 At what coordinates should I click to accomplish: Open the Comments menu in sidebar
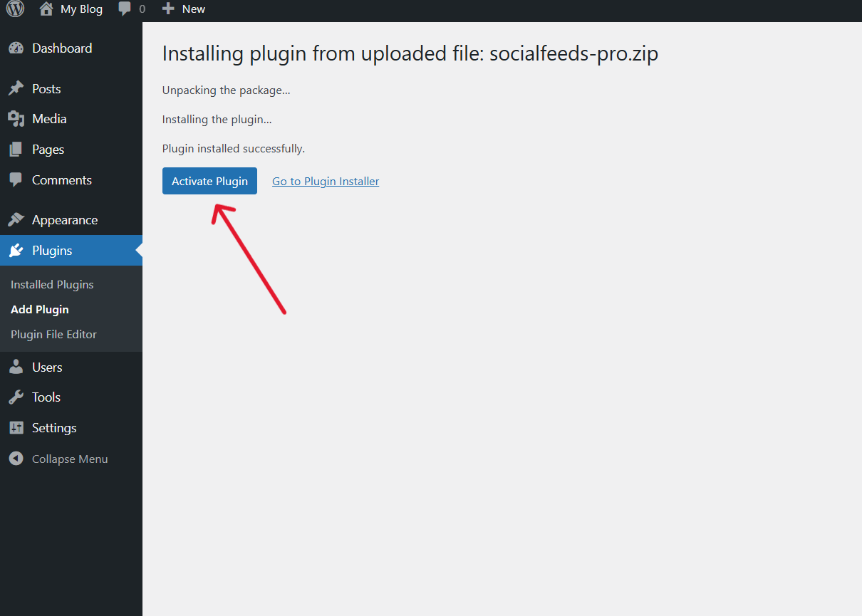point(61,180)
